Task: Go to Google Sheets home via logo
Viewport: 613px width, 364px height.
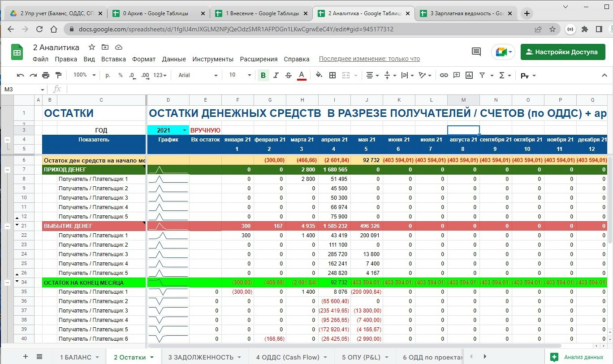Action: pyautogui.click(x=17, y=52)
